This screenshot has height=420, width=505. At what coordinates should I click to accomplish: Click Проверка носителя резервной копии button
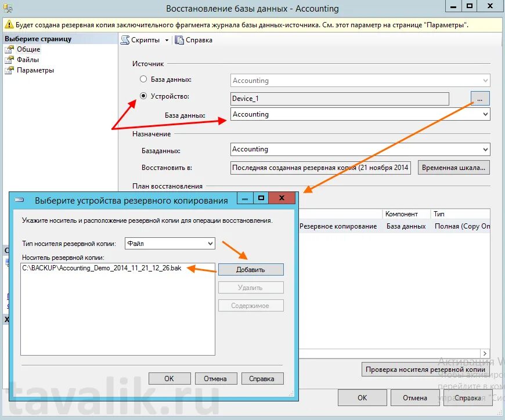425,369
